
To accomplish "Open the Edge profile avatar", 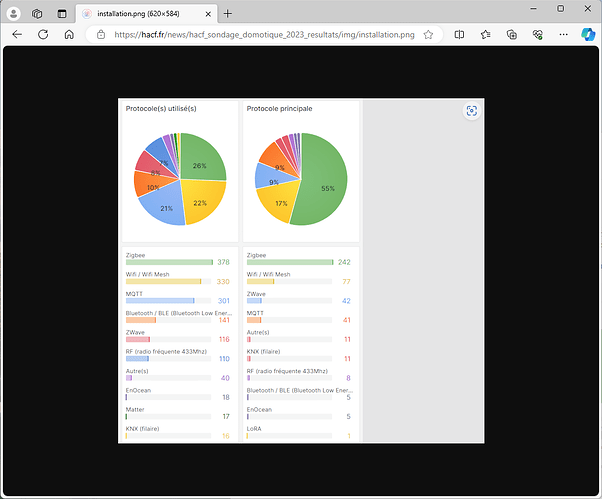I will click(x=14, y=14).
